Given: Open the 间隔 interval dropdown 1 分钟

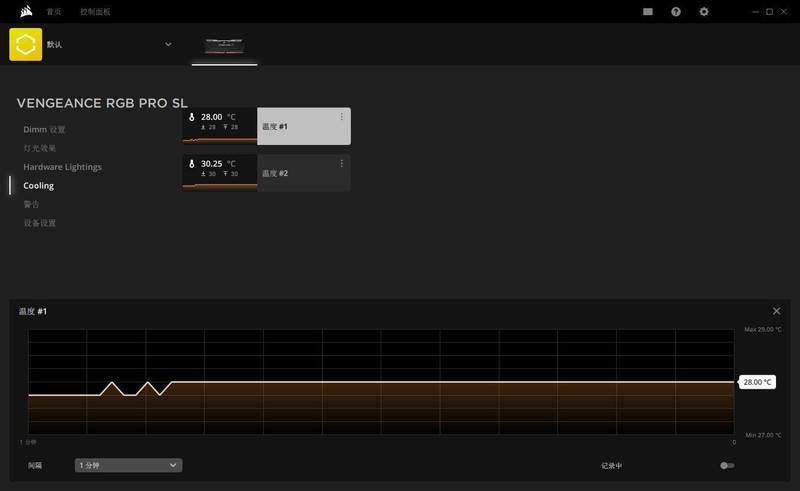Looking at the screenshot, I should coord(129,465).
